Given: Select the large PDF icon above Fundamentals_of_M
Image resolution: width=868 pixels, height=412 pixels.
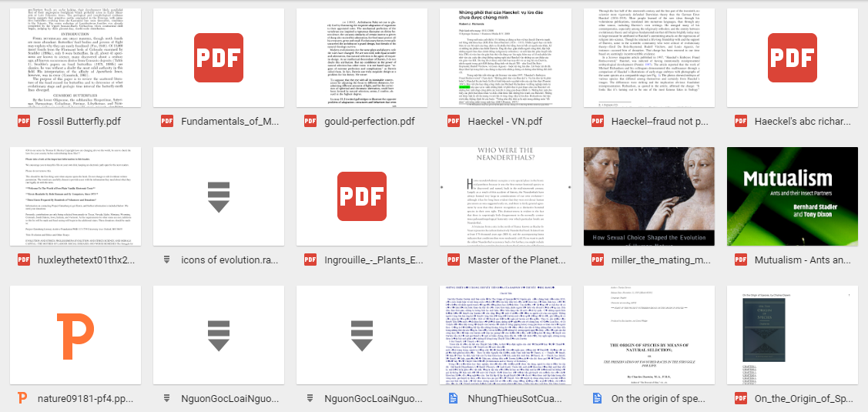Looking at the screenshot, I should (218, 58).
